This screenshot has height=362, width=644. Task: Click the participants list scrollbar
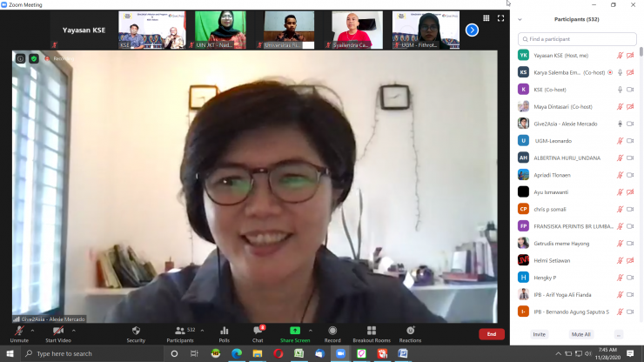[641, 52]
